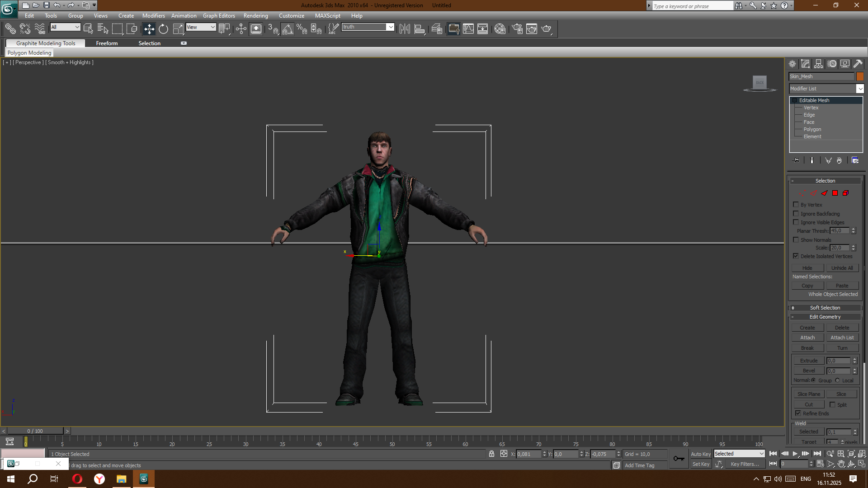The image size is (868, 488).
Task: Open the Modifiers menu
Action: pyautogui.click(x=153, y=16)
